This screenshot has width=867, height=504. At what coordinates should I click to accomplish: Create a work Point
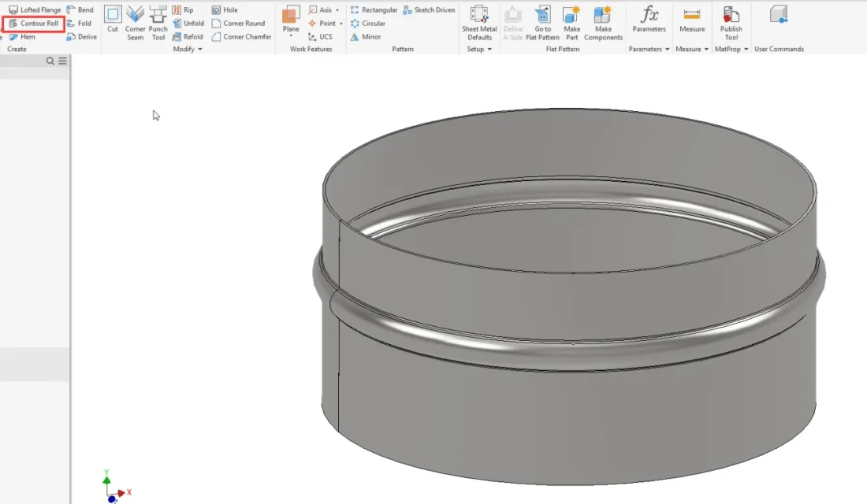click(x=322, y=23)
